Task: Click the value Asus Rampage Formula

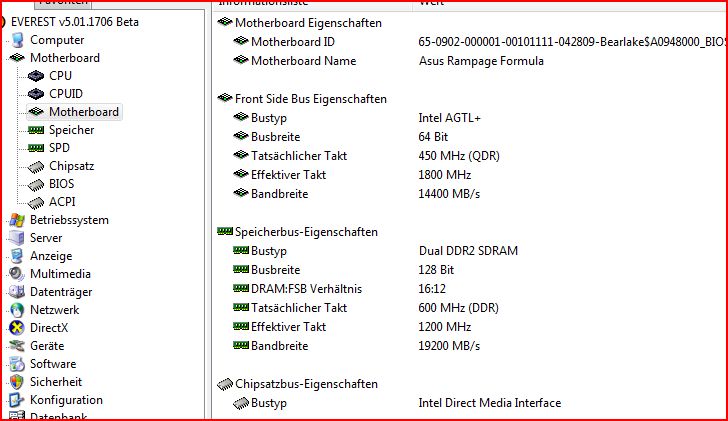Action: click(x=481, y=61)
